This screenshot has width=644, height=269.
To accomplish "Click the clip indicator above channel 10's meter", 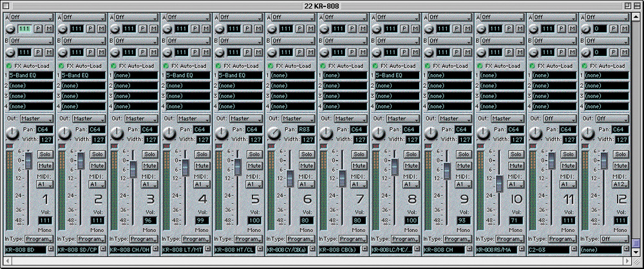I will click(x=480, y=146).
